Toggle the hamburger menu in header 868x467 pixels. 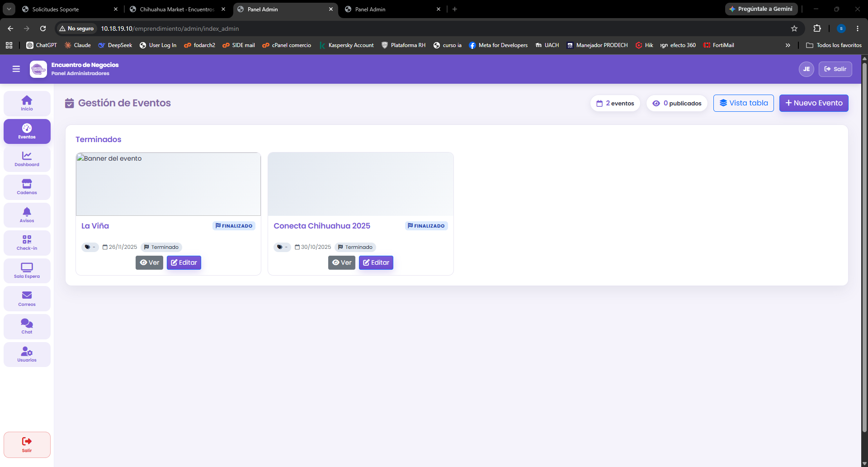(x=16, y=69)
